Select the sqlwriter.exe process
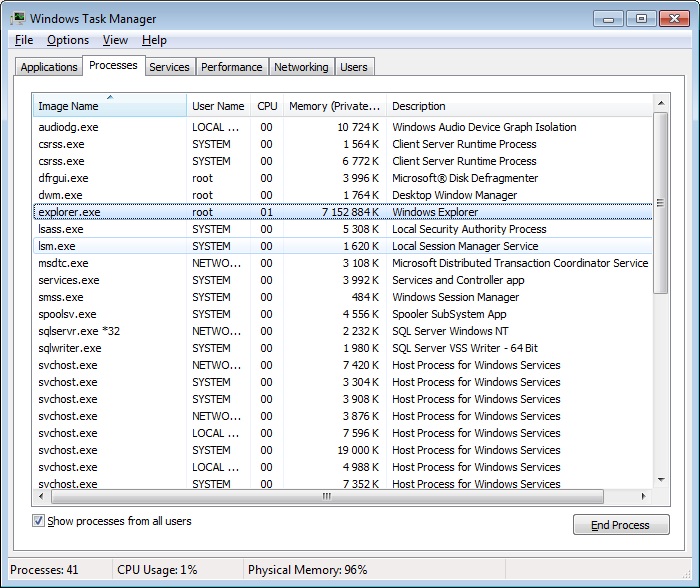The height and width of the screenshot is (588, 700). [342, 348]
